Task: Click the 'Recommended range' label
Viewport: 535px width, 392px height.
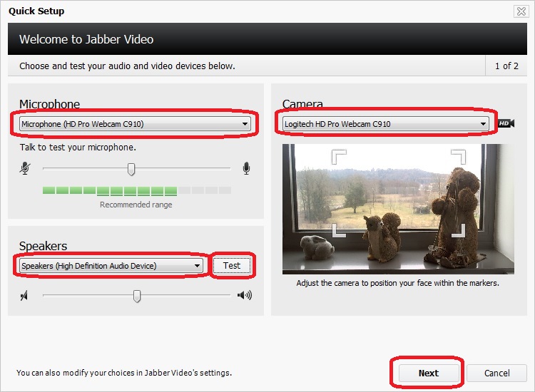Action: pos(136,205)
